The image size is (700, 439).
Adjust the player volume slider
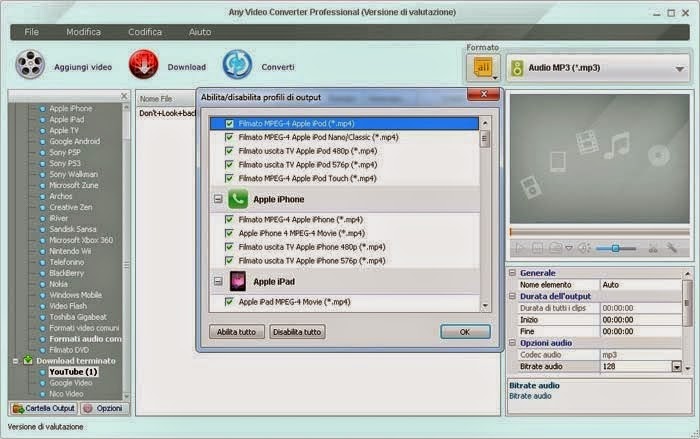pyautogui.click(x=616, y=248)
